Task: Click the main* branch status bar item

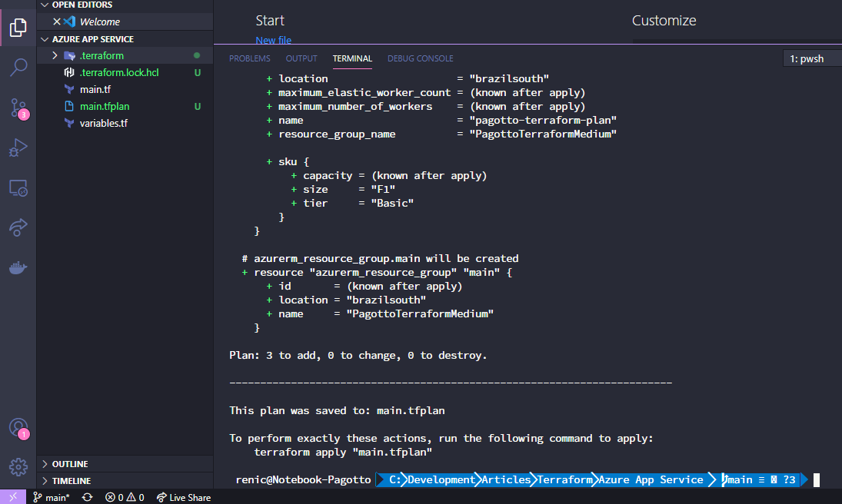Action: 52,498
